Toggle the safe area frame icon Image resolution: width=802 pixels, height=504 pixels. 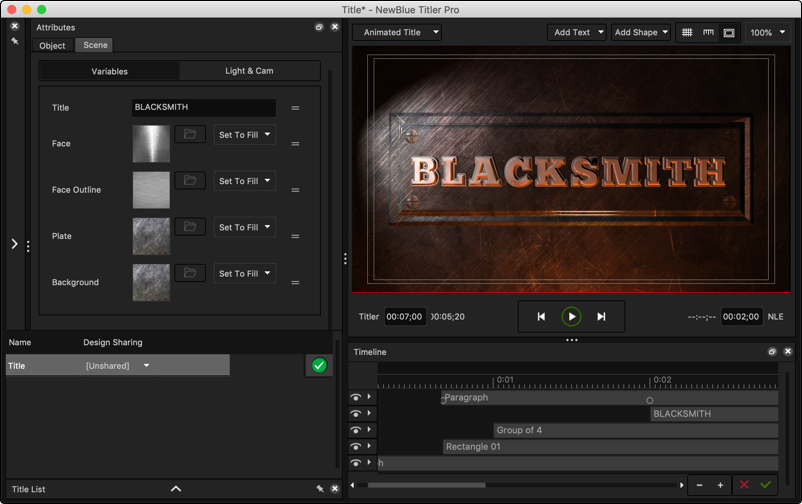click(729, 32)
